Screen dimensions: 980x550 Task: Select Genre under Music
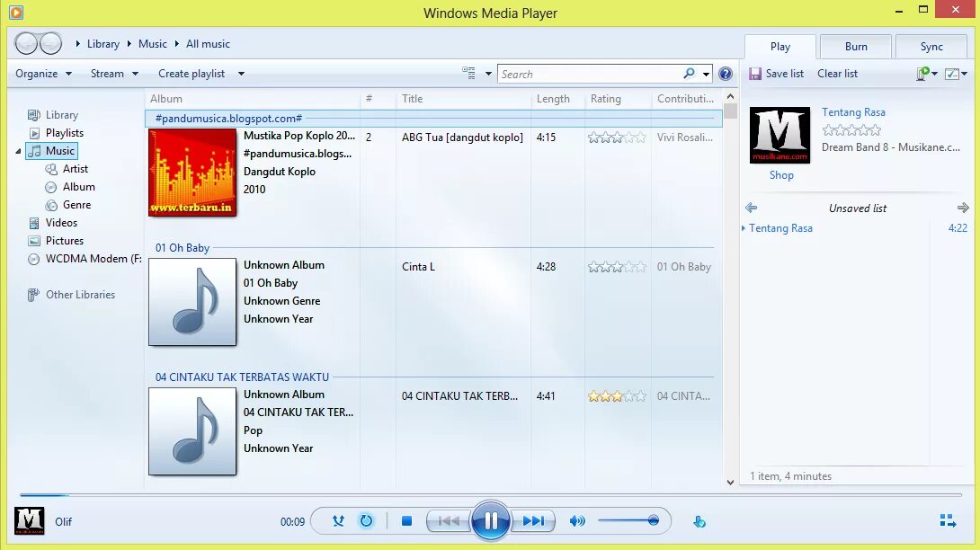(x=77, y=204)
